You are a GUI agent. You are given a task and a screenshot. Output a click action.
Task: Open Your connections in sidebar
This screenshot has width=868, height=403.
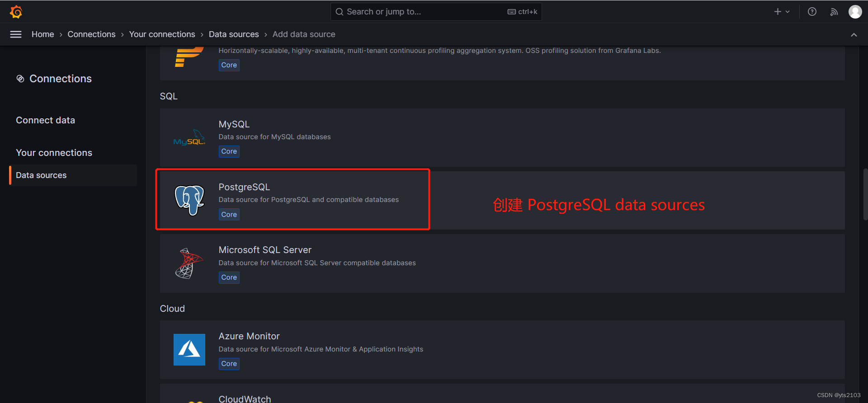[54, 153]
